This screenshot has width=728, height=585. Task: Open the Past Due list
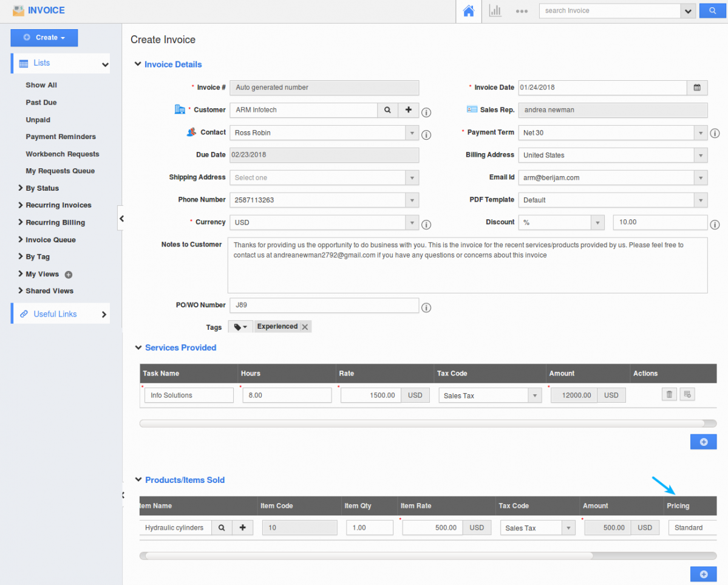click(x=41, y=102)
